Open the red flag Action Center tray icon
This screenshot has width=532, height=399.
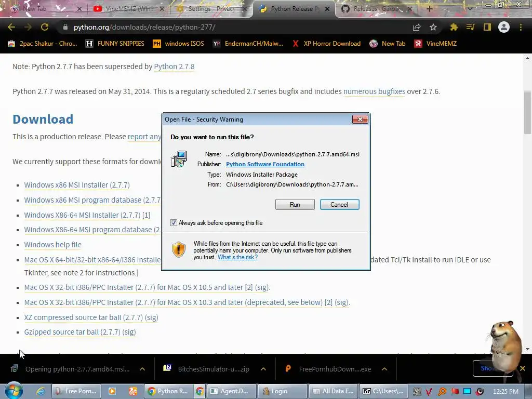(455, 392)
